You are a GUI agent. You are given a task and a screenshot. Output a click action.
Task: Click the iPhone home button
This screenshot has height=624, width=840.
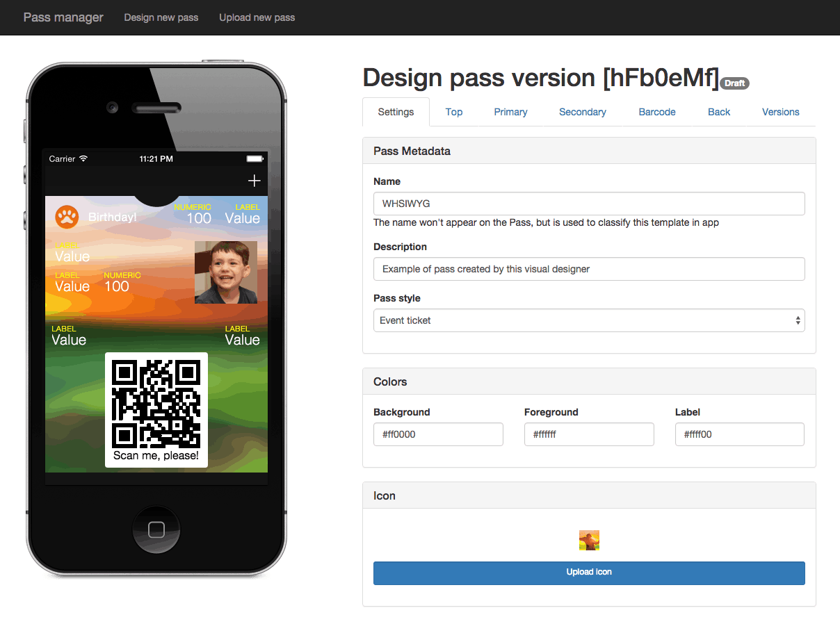(156, 530)
